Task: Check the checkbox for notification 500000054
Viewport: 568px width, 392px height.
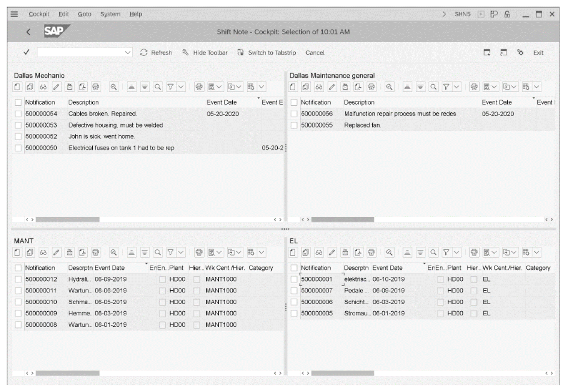Action: [18, 114]
